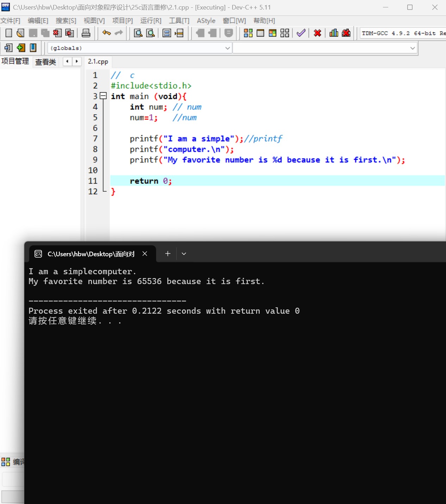Open the 文件[F] menu

tap(11, 21)
